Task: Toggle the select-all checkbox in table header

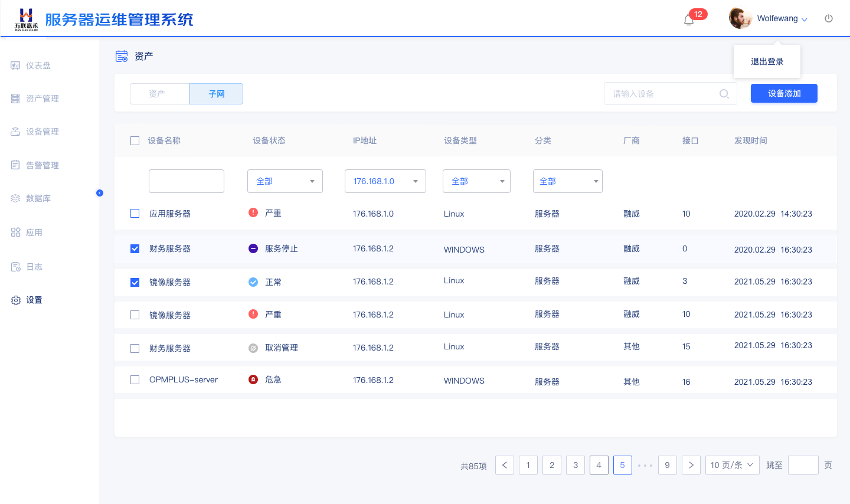Action: click(x=135, y=141)
